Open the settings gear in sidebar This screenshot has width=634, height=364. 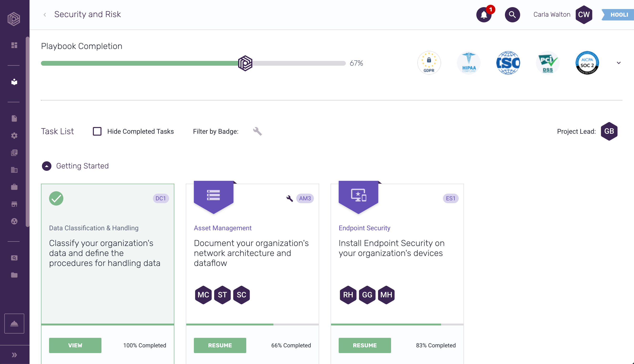pyautogui.click(x=14, y=136)
